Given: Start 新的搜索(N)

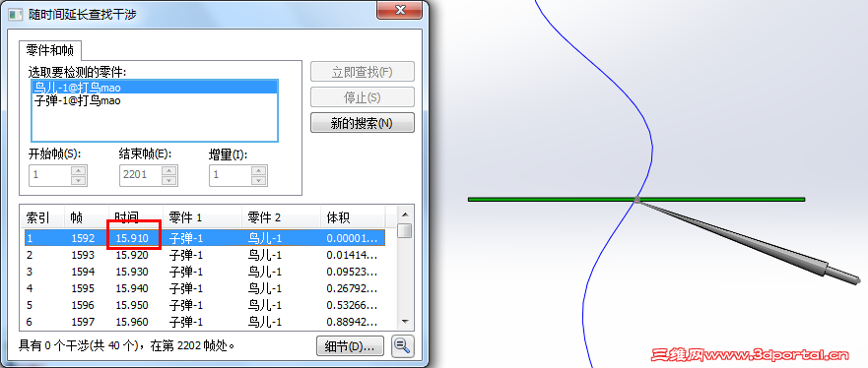Looking at the screenshot, I should point(362,123).
